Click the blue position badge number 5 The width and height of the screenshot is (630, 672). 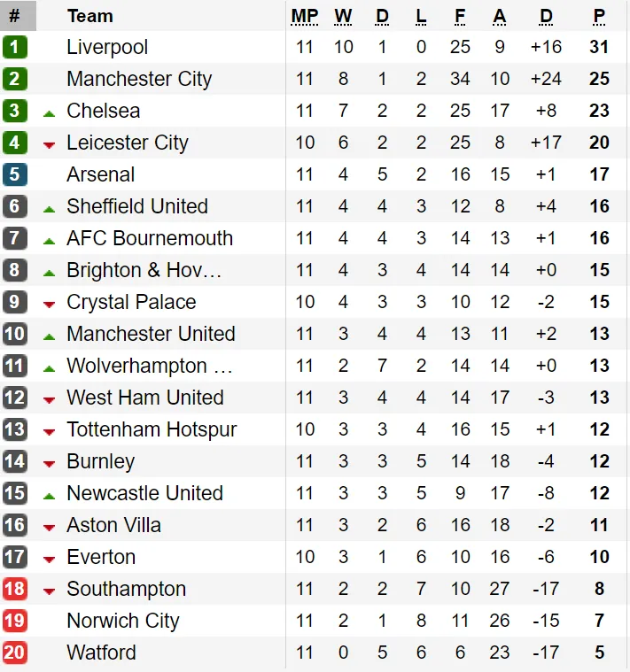[x=15, y=174]
